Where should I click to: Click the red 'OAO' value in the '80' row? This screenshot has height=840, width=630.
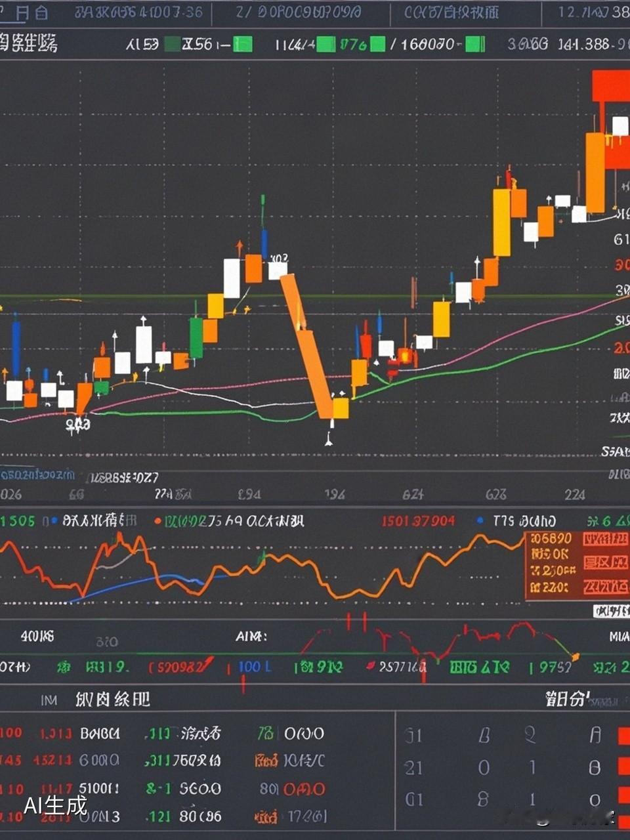click(304, 788)
